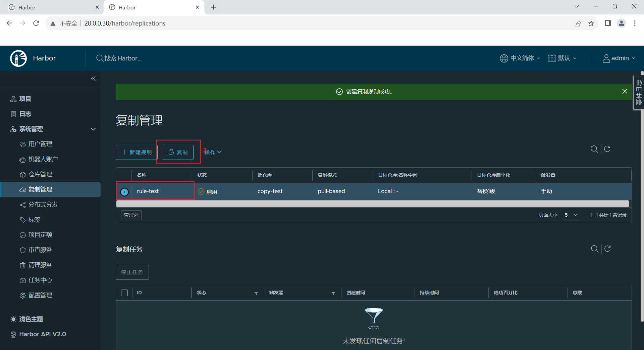Open browser profile icon

pos(622,23)
